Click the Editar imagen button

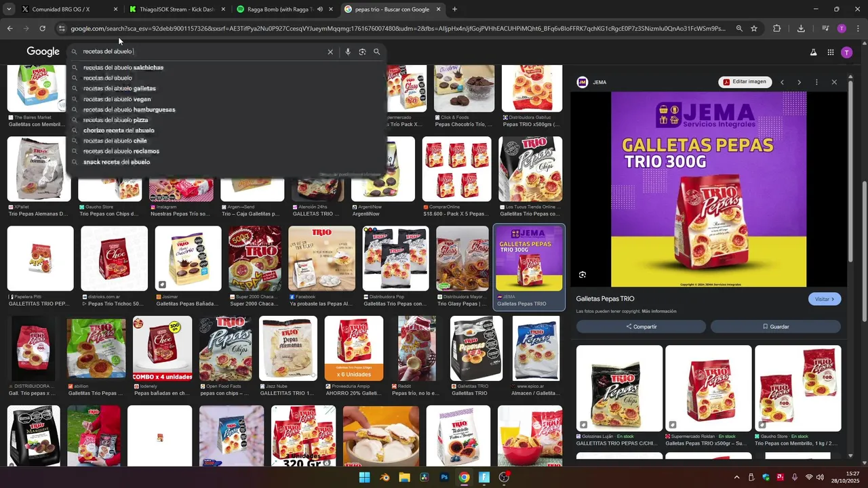(745, 82)
